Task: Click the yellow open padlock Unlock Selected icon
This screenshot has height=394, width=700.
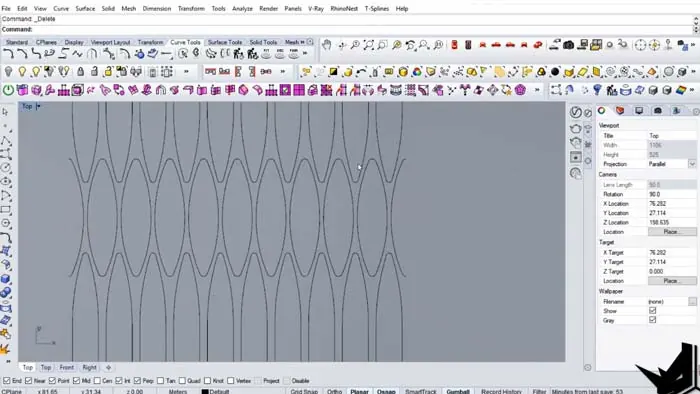Action: pos(108,71)
